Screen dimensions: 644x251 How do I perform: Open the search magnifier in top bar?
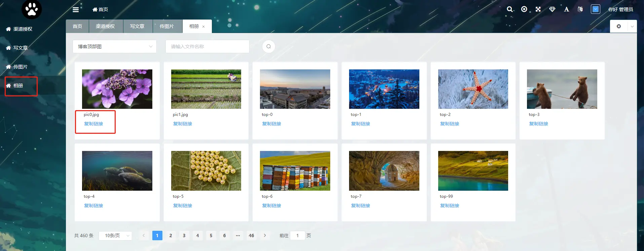point(510,9)
